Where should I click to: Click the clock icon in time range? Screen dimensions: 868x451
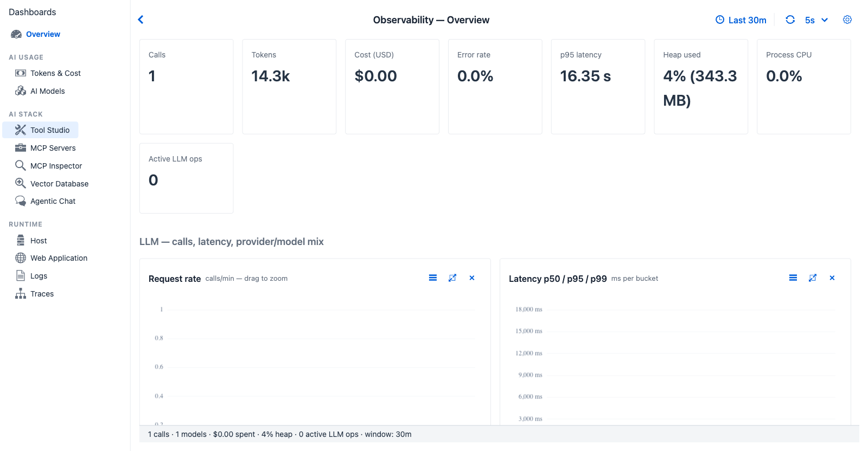[x=720, y=20]
